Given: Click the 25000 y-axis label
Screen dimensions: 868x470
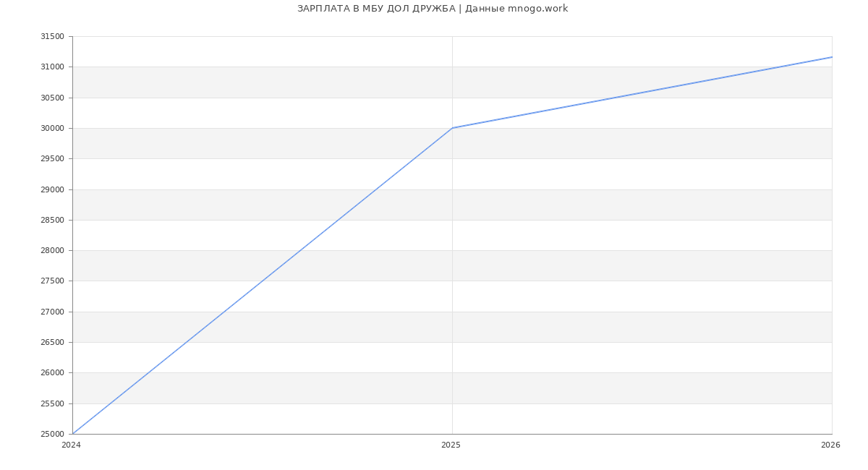Looking at the screenshot, I should [52, 435].
